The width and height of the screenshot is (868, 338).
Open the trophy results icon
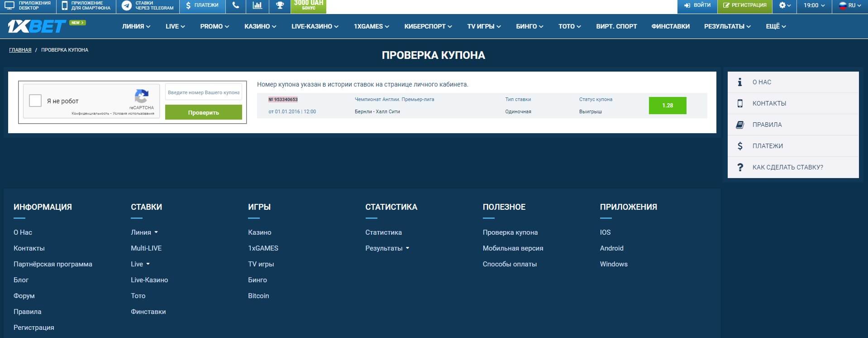click(x=280, y=5)
